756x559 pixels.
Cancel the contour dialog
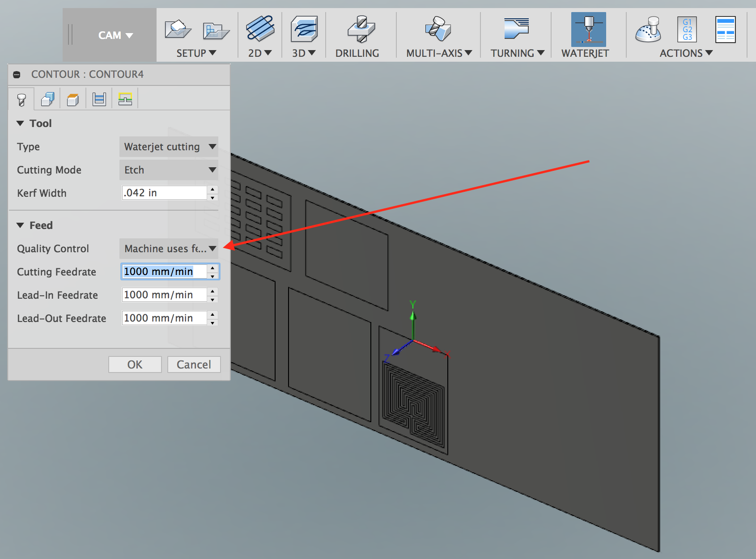(x=194, y=364)
